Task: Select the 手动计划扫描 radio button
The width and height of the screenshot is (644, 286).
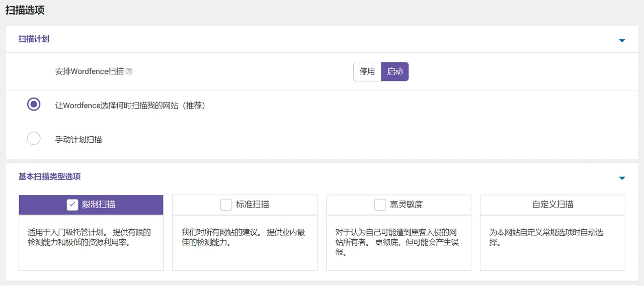Action: coord(34,138)
